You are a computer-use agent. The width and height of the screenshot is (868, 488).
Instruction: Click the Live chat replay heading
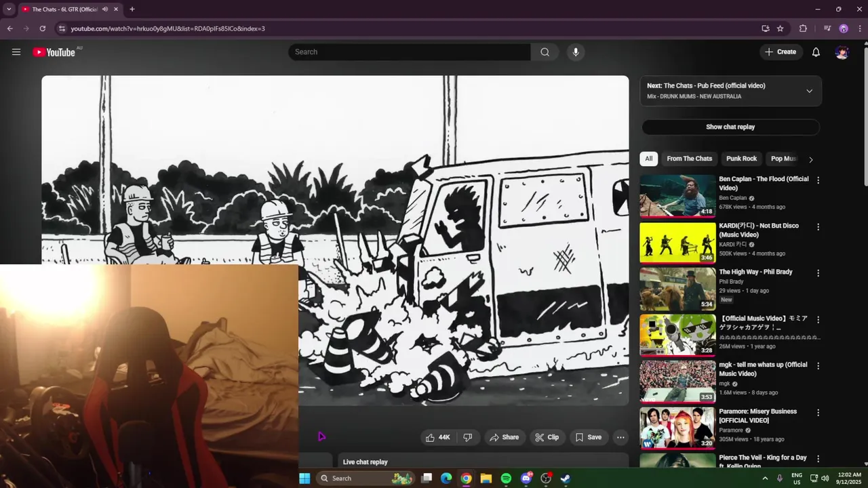(366, 462)
